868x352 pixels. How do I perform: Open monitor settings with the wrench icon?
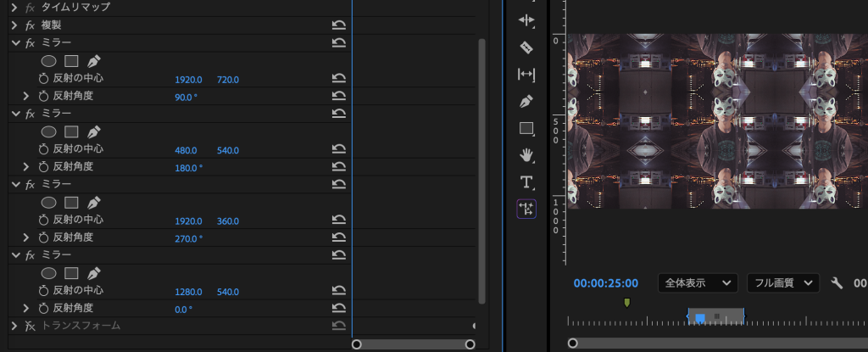click(x=837, y=283)
